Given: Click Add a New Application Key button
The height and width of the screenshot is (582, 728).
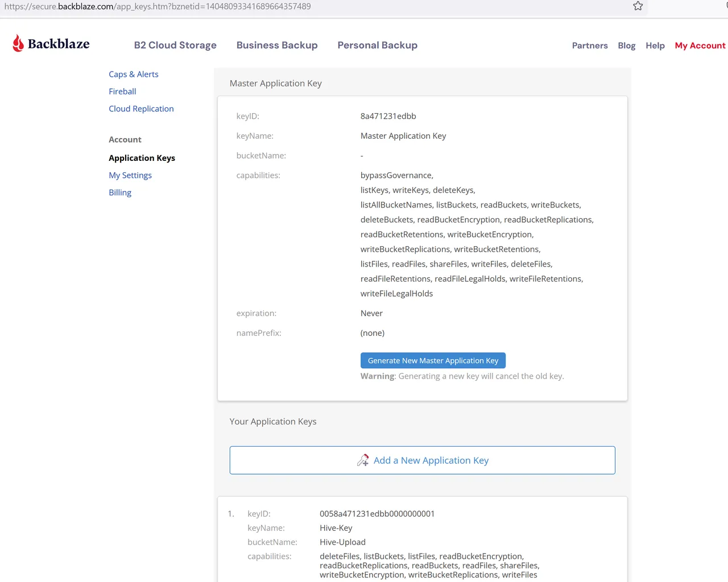Looking at the screenshot, I should 423,460.
